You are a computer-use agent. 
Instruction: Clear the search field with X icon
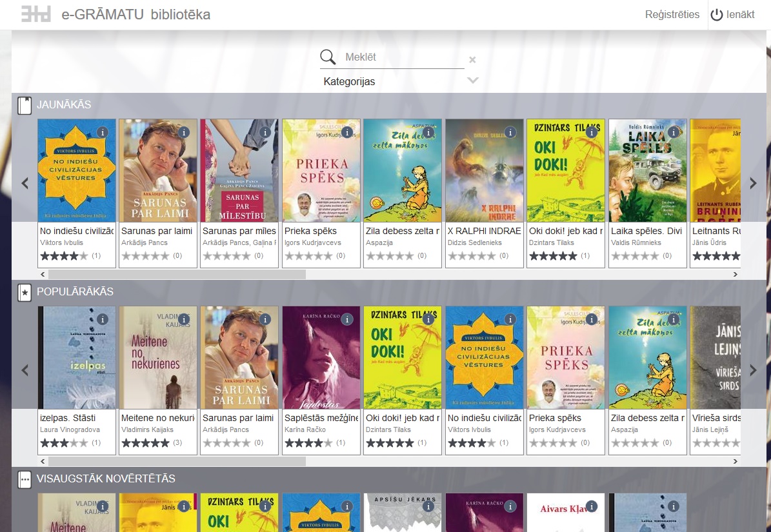pyautogui.click(x=472, y=60)
